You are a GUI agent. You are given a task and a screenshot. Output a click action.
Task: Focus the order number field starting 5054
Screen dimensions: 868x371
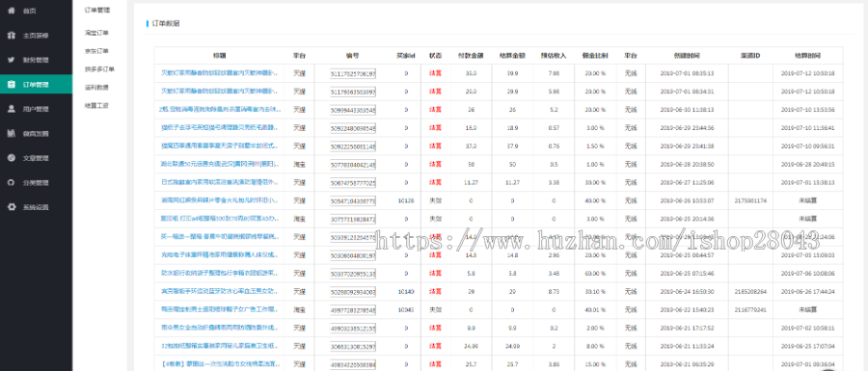(353, 200)
